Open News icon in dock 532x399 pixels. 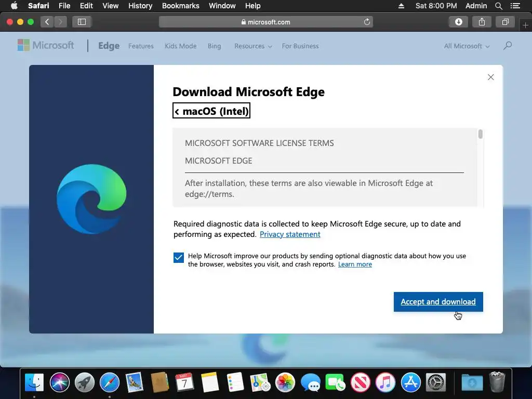click(x=361, y=382)
